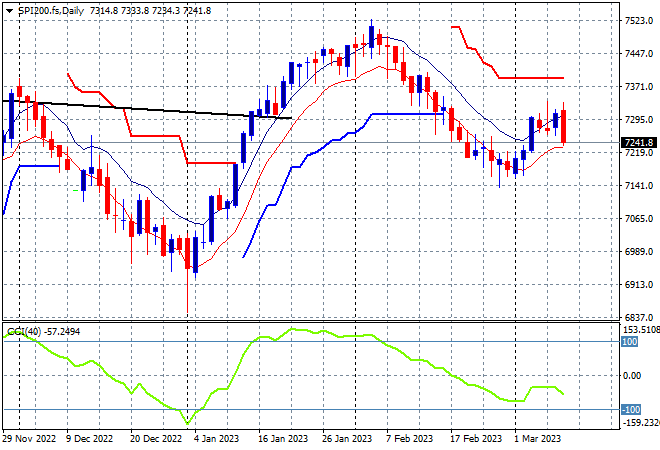Select the flat red resistance line near 7390
Viewport: 660px width, 450px height.
coord(531,78)
